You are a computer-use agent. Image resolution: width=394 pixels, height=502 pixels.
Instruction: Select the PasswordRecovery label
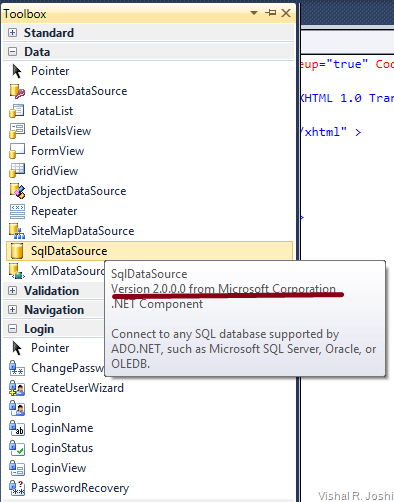(x=80, y=489)
